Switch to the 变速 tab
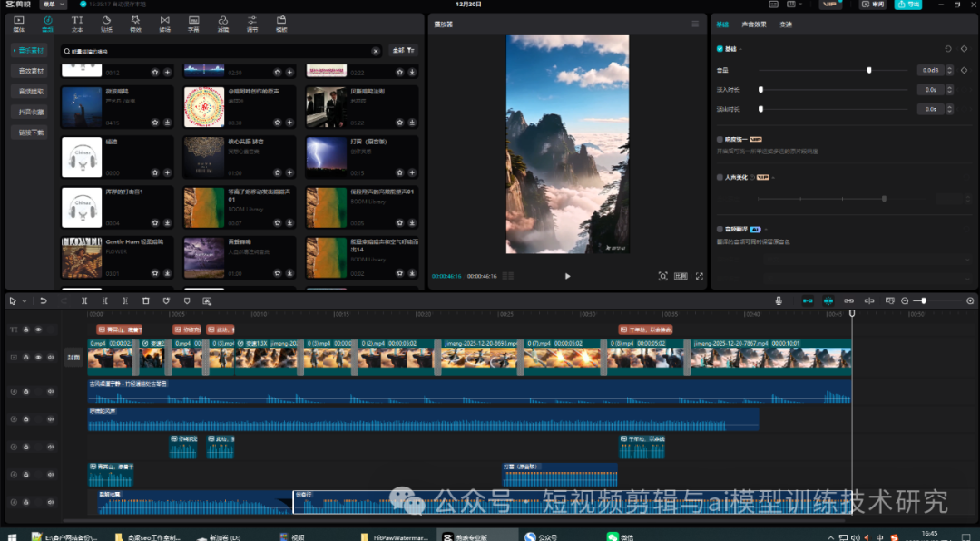Viewport: 980px width, 541px height. [785, 25]
